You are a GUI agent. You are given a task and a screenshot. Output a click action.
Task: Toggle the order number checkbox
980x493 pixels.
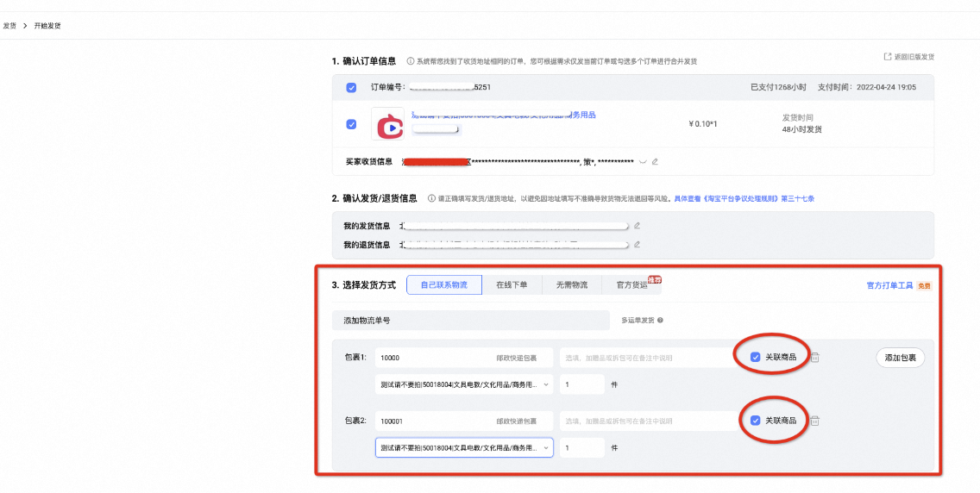351,87
